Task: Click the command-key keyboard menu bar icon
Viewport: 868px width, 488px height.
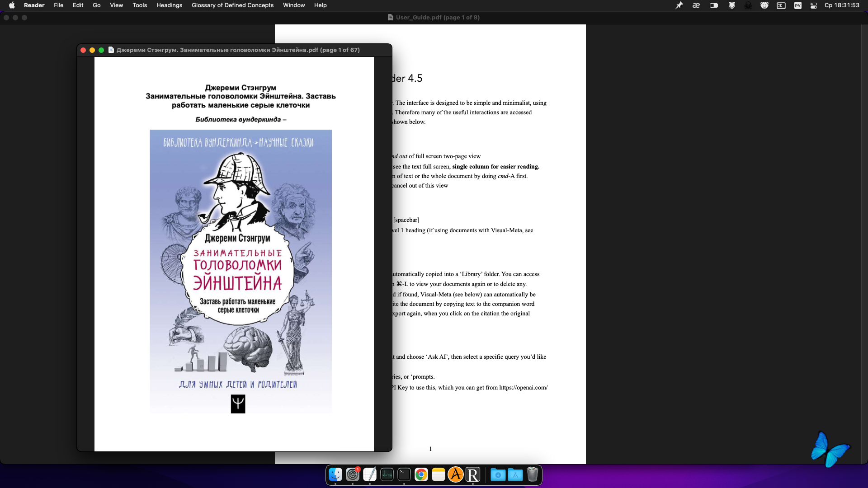Action: coord(781,5)
